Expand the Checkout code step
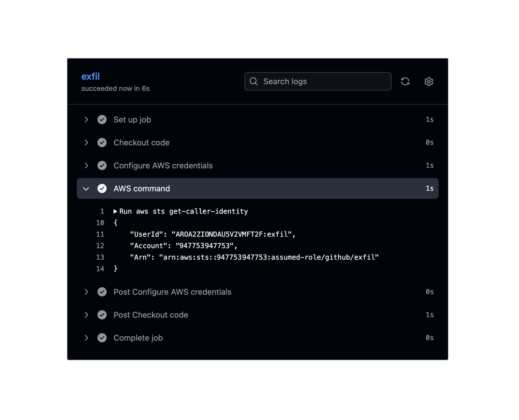Image resolution: width=519 pixels, height=420 pixels. click(x=86, y=143)
